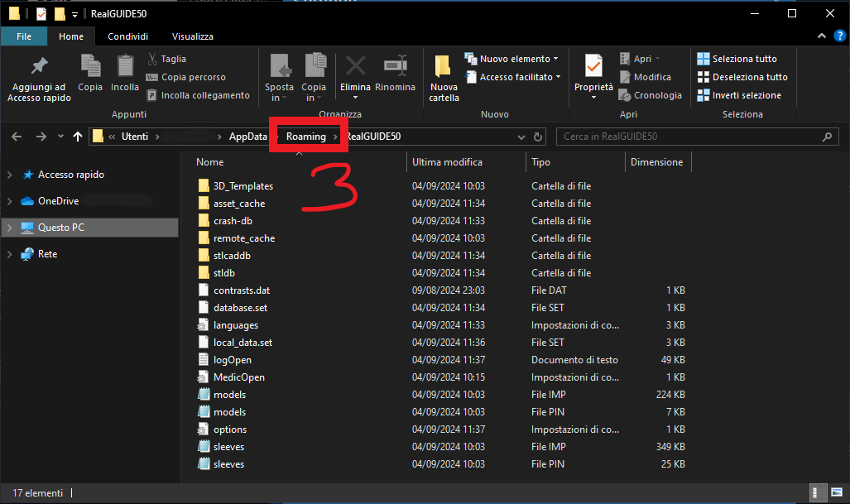Image resolution: width=850 pixels, height=504 pixels.
Task: Expand the Accesso rapido tree node
Action: (x=10, y=175)
